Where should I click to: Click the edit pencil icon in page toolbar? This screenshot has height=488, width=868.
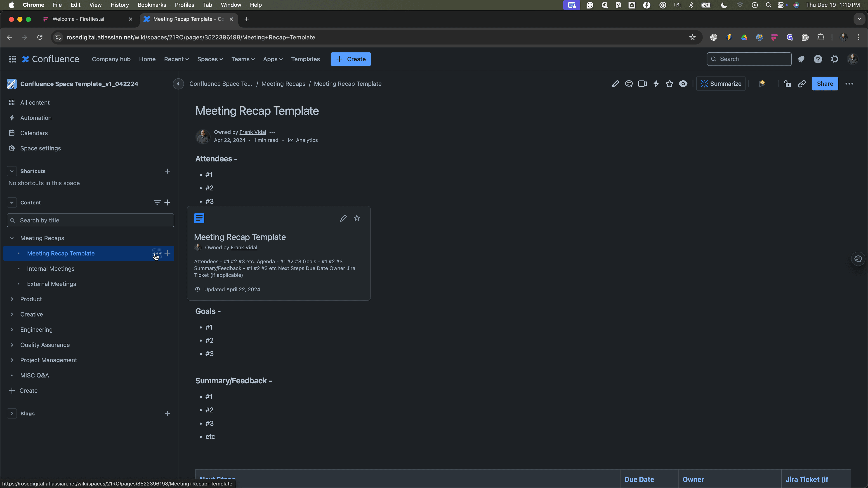615,84
